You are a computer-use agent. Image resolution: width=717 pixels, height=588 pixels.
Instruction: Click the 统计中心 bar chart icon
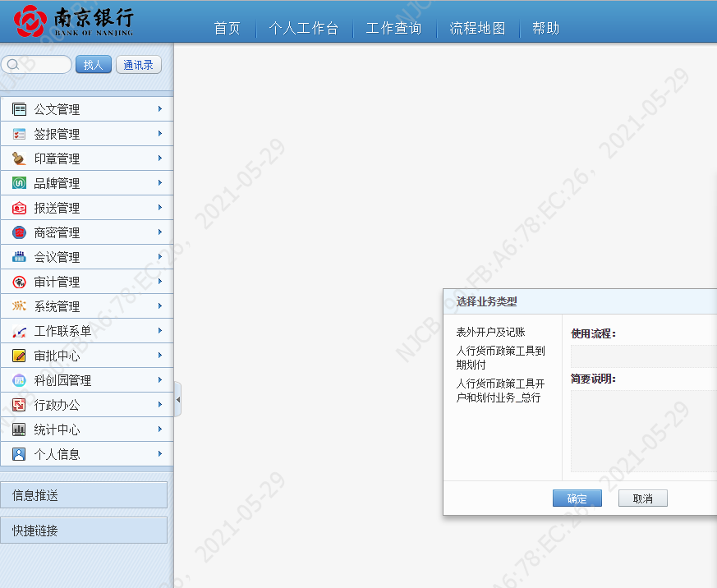coord(19,430)
